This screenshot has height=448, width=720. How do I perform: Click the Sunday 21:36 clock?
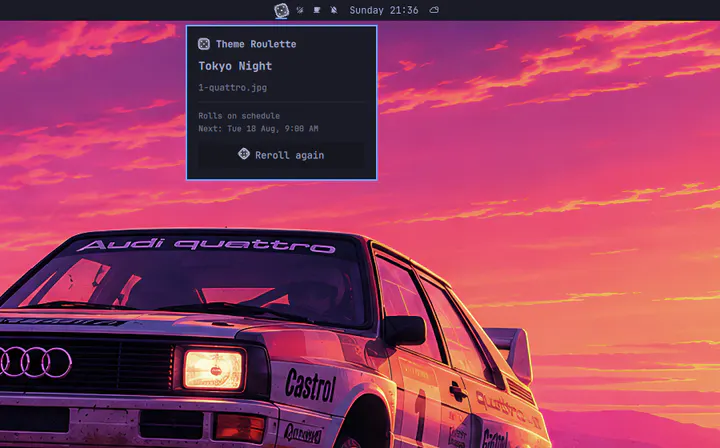pos(384,10)
